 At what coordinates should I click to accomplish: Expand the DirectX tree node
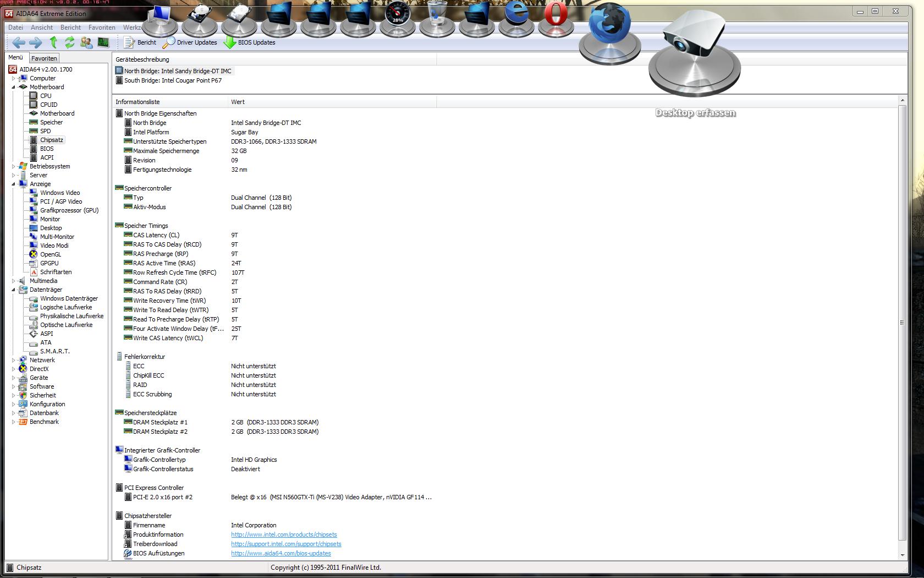point(13,369)
